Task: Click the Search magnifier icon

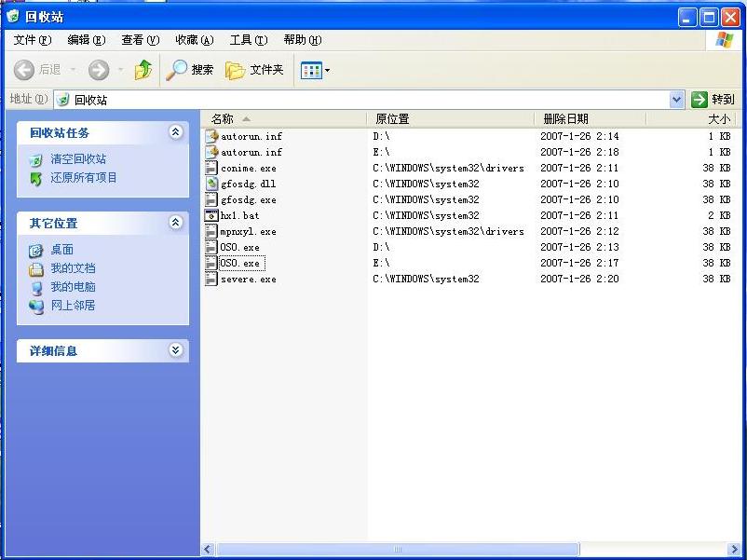Action: tap(176, 70)
